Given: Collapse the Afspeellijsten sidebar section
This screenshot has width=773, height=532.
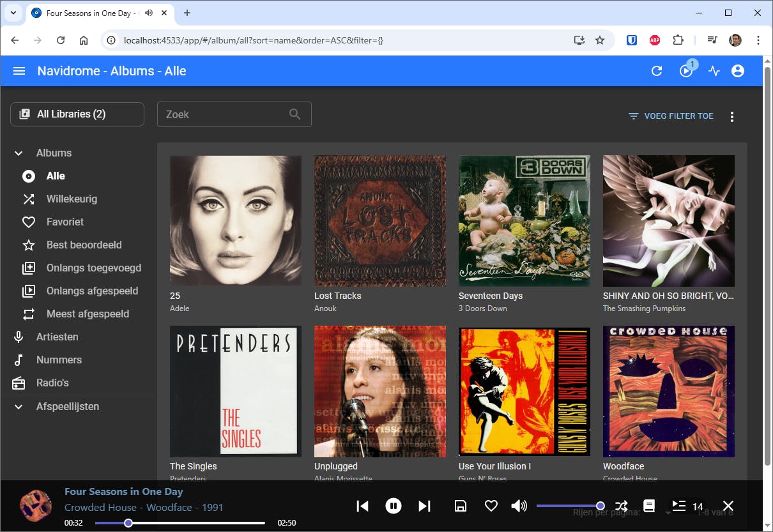Looking at the screenshot, I should click(x=19, y=407).
